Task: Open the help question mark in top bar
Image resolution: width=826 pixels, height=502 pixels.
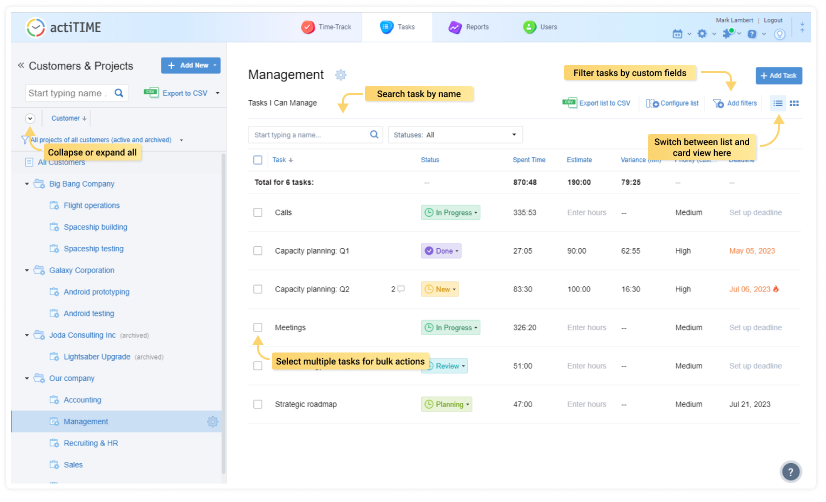Action: coord(752,34)
